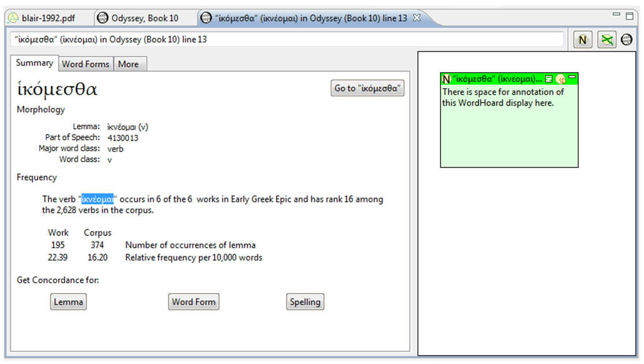Click the Frequency section heading
The image size is (644, 364).
36,178
